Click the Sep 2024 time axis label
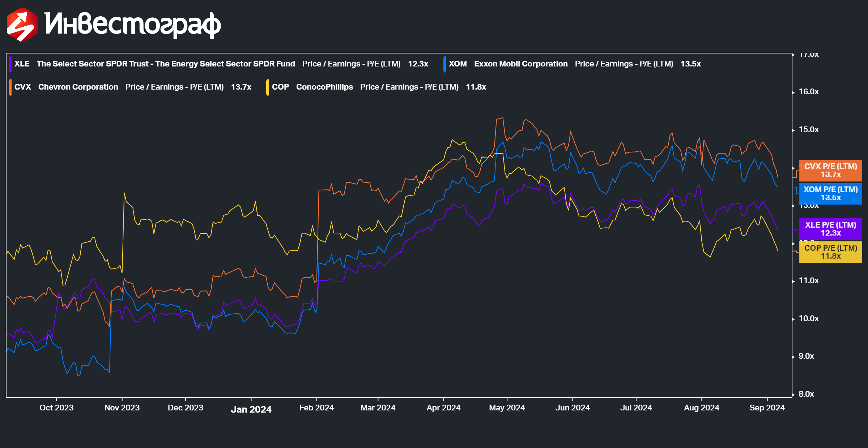868x448 pixels. tap(767, 408)
